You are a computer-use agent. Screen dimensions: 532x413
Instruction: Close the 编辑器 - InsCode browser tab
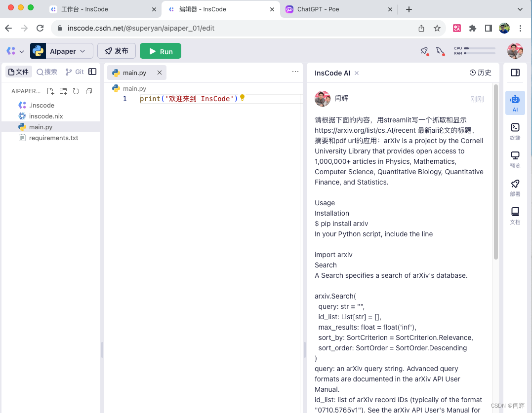point(272,9)
